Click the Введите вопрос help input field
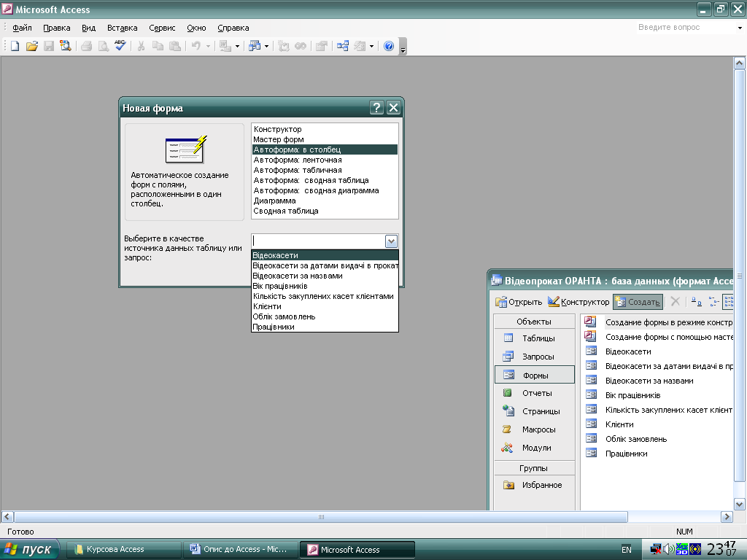The width and height of the screenshot is (747, 560). click(x=685, y=28)
